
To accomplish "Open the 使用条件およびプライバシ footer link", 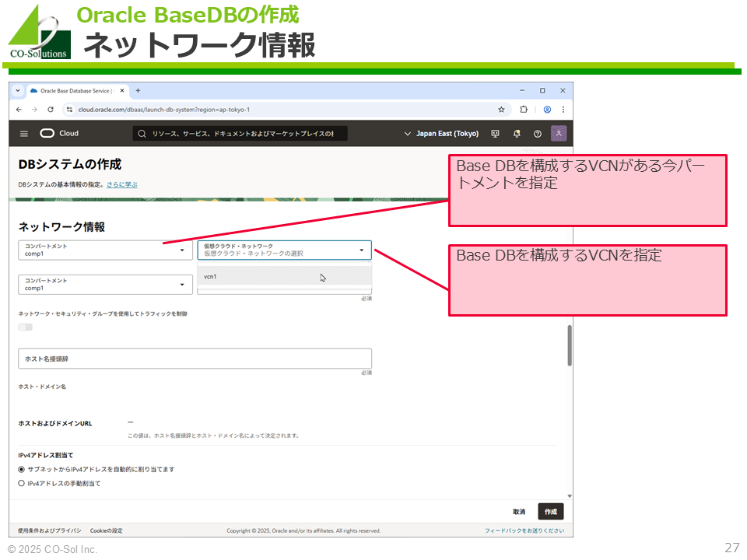I will click(50, 530).
